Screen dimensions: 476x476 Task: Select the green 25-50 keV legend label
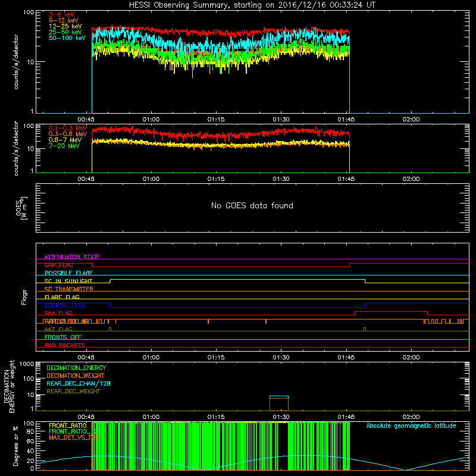(x=65, y=32)
